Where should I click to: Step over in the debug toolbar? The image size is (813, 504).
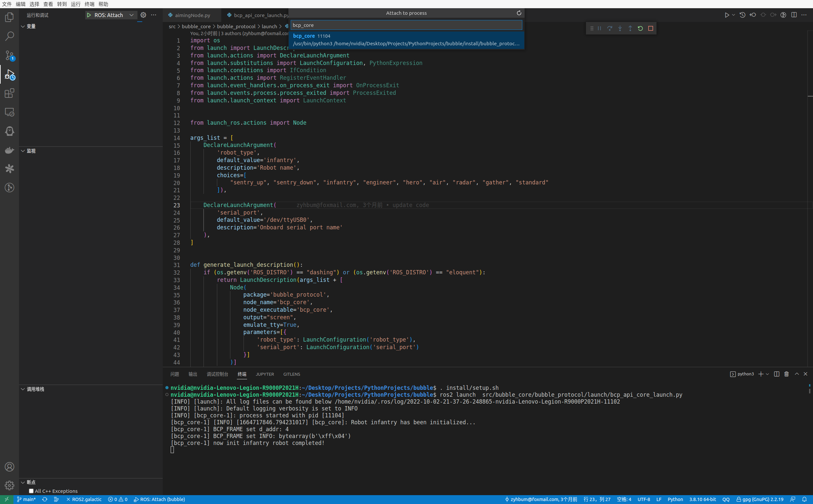pyautogui.click(x=609, y=28)
